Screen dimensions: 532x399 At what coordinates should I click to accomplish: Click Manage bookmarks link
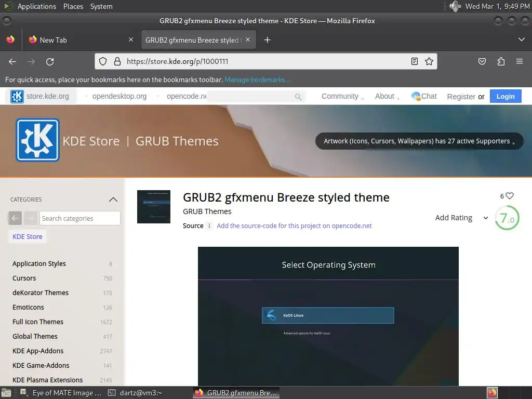pyautogui.click(x=258, y=79)
